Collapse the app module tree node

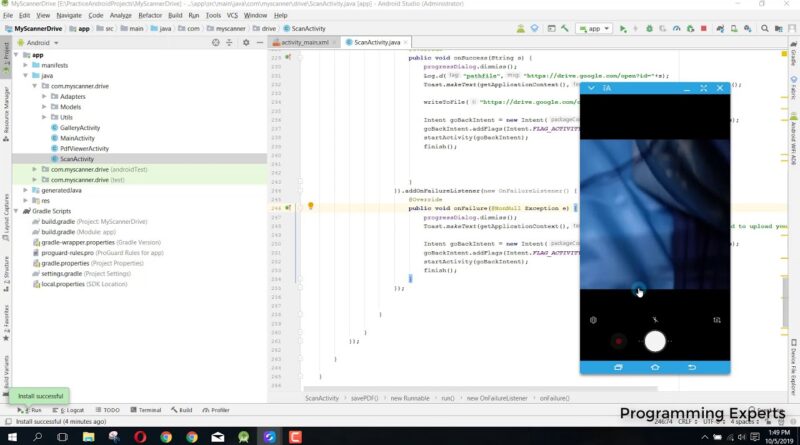pyautogui.click(x=16, y=55)
